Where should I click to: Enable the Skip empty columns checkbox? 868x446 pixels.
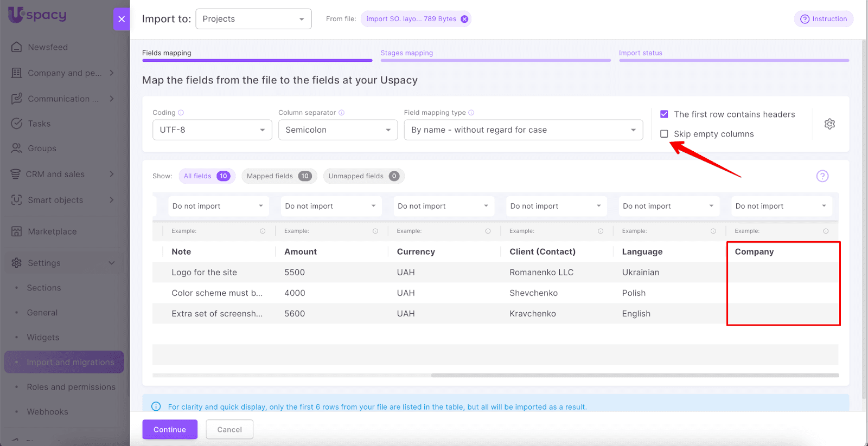(x=664, y=134)
